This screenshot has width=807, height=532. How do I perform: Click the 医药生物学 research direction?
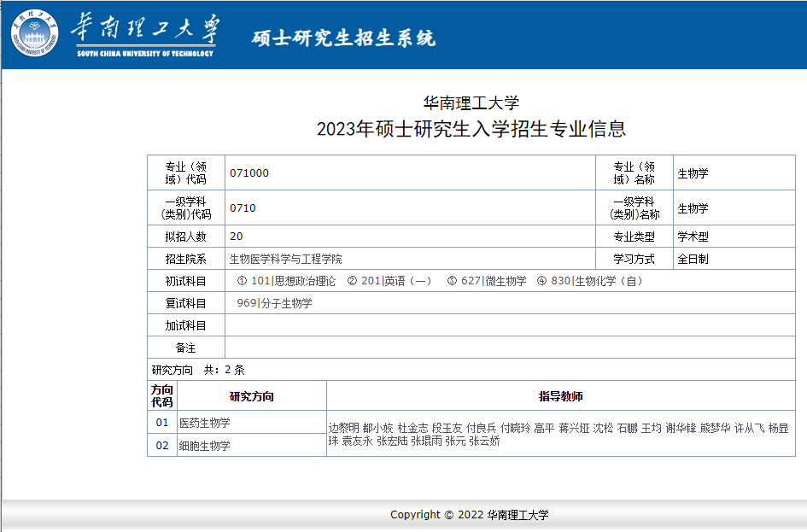pos(204,423)
